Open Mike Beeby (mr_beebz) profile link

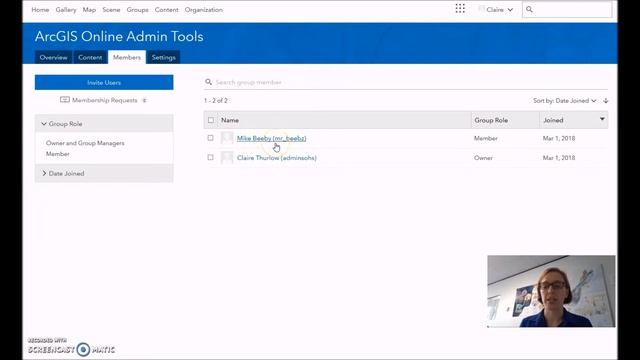(x=271, y=138)
